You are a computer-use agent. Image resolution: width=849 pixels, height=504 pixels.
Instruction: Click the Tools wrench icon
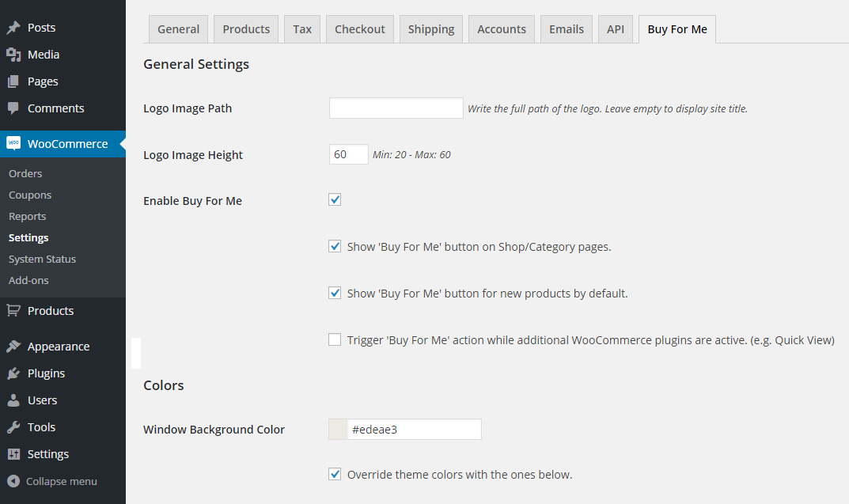(13, 427)
